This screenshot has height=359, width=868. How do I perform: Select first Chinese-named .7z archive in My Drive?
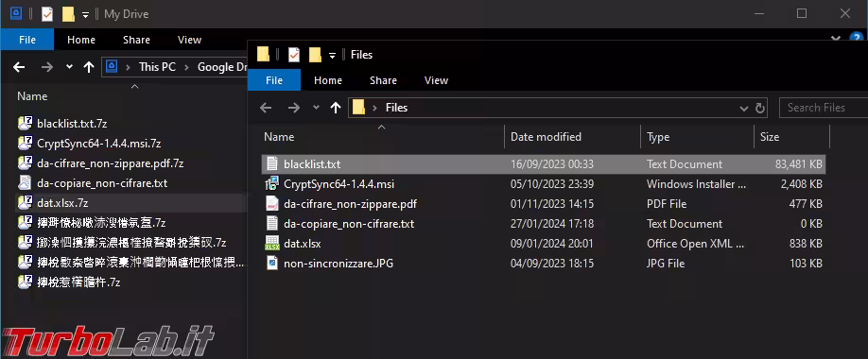point(101,223)
